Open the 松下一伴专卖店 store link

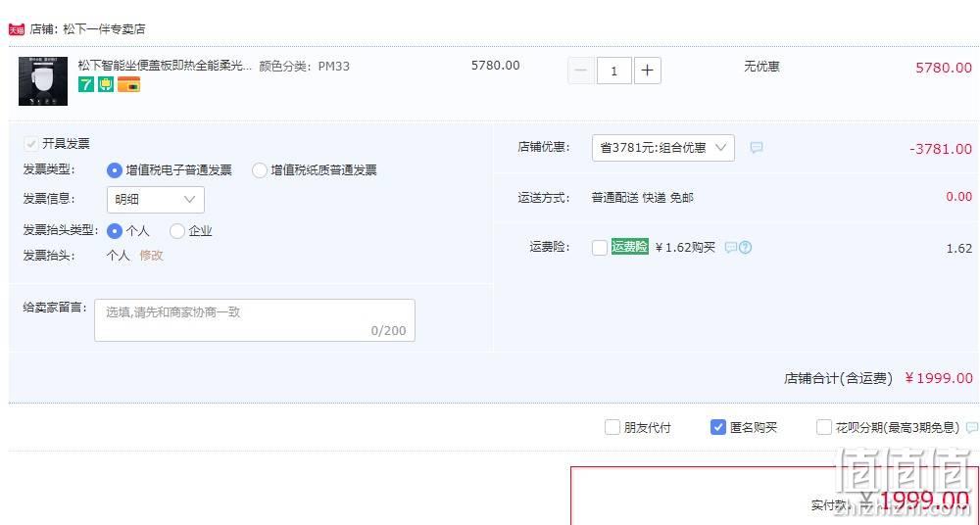(105, 29)
